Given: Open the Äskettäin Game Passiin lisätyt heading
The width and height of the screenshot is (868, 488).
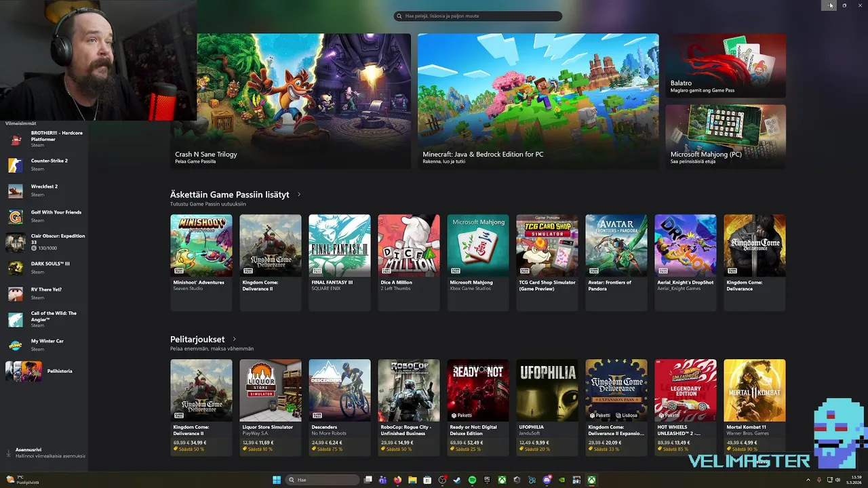Looking at the screenshot, I should pos(230,195).
